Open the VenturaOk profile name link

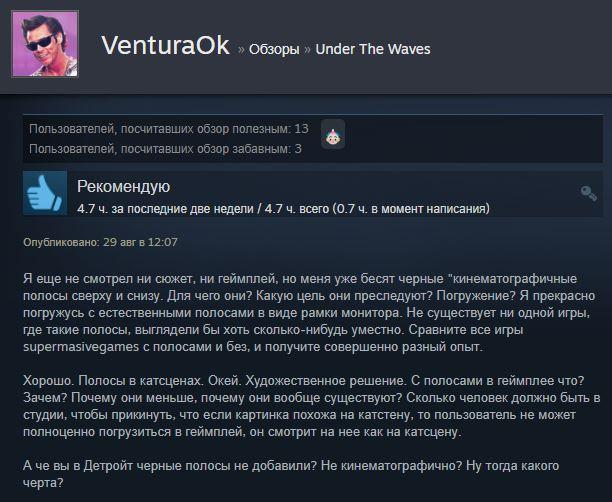165,45
